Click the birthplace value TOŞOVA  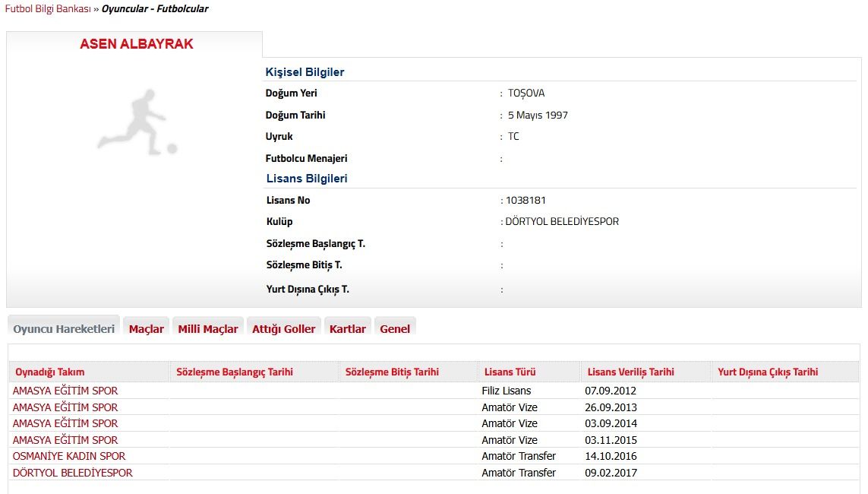526,93
